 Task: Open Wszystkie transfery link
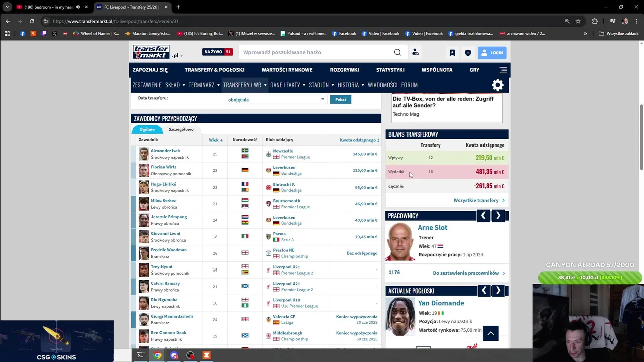click(x=479, y=200)
